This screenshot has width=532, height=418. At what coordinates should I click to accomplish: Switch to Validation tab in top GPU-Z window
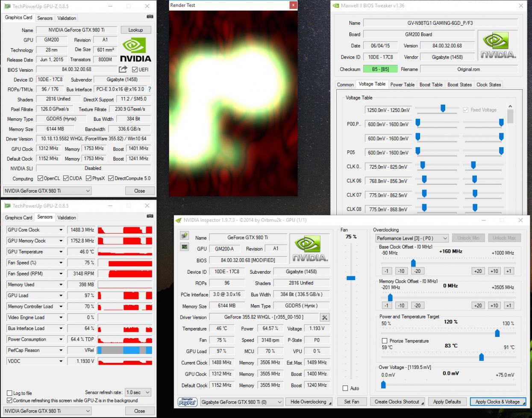[x=67, y=18]
